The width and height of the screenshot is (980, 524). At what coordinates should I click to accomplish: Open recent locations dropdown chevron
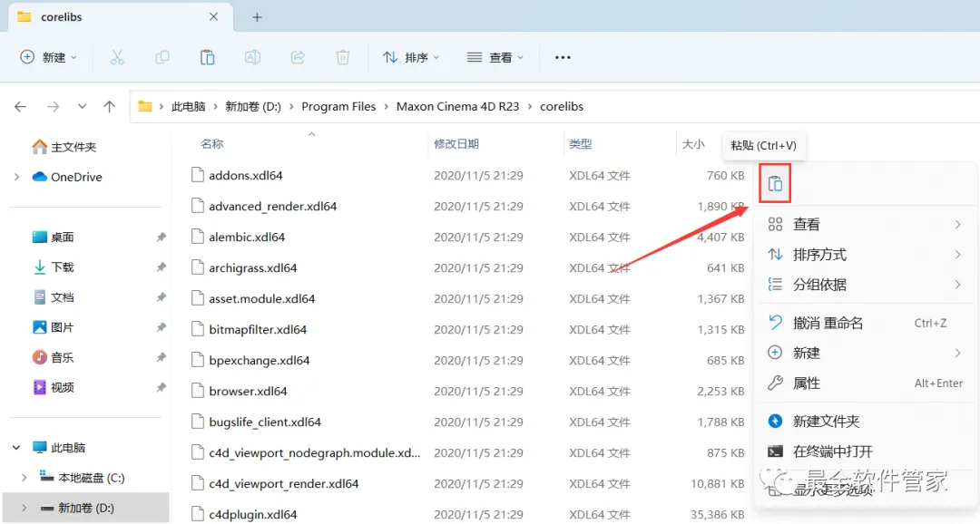pyautogui.click(x=82, y=107)
